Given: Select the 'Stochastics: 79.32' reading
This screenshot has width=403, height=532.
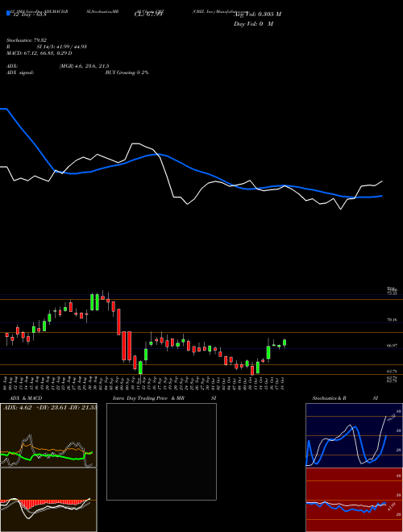Looking at the screenshot, I should point(26,40).
